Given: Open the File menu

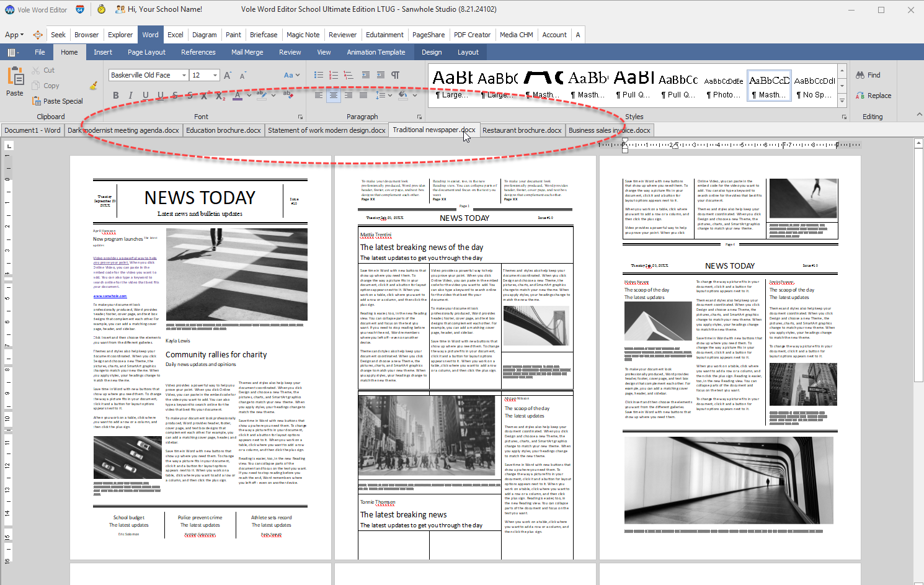Looking at the screenshot, I should (40, 52).
